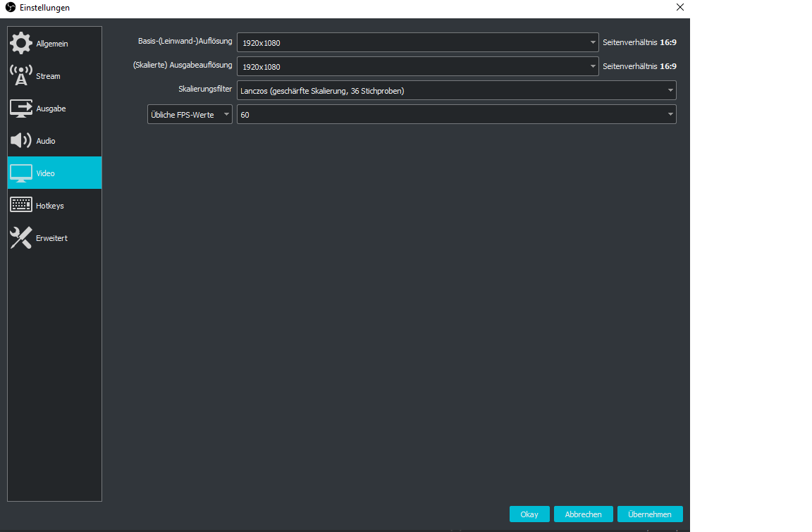Click the Video monitor icon in sidebar
This screenshot has height=532, width=812.
coord(21,173)
